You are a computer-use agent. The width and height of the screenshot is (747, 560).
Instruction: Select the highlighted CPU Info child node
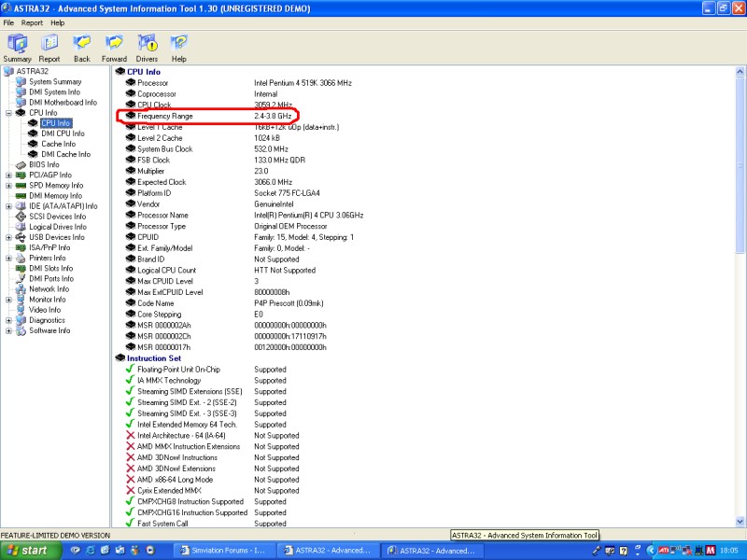(x=56, y=123)
